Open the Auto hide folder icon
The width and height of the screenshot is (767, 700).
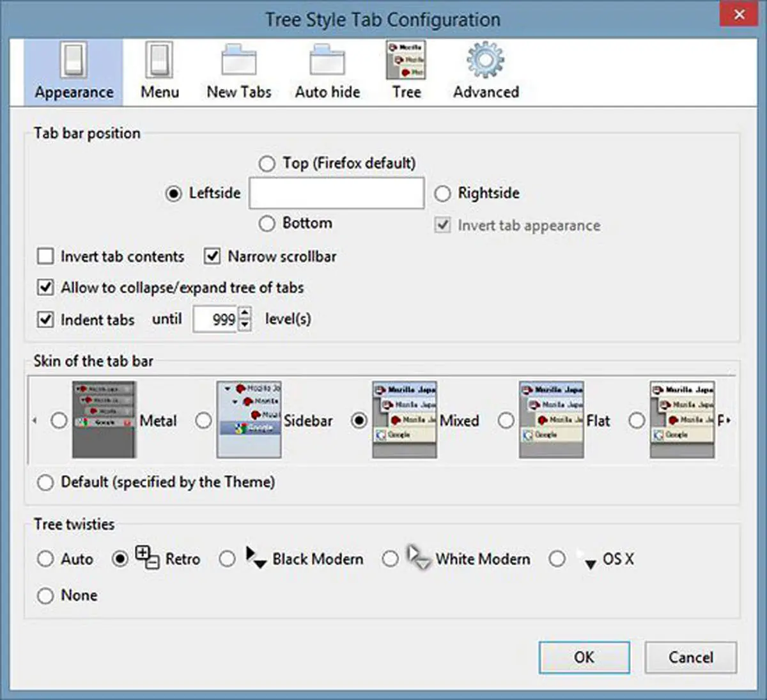[327, 61]
